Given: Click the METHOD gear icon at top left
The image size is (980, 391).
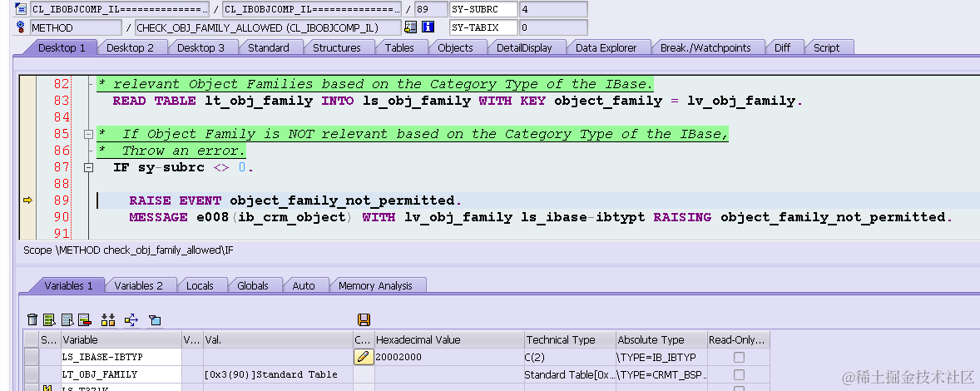Looking at the screenshot, I should [x=20, y=27].
